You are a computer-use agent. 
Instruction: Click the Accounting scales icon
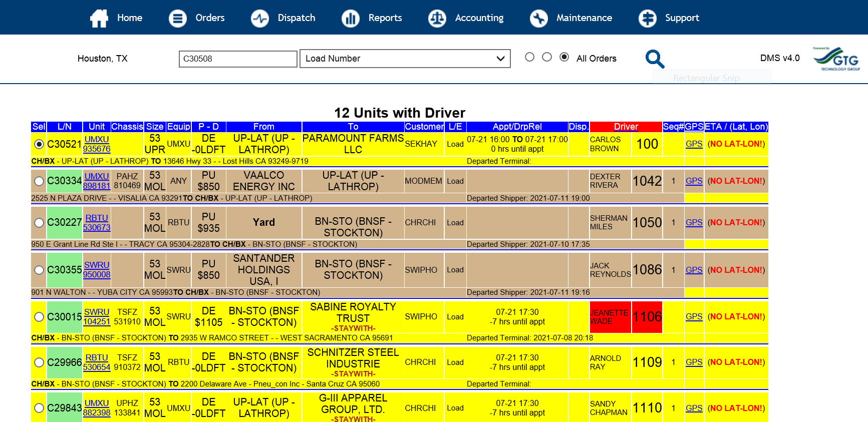click(x=437, y=18)
